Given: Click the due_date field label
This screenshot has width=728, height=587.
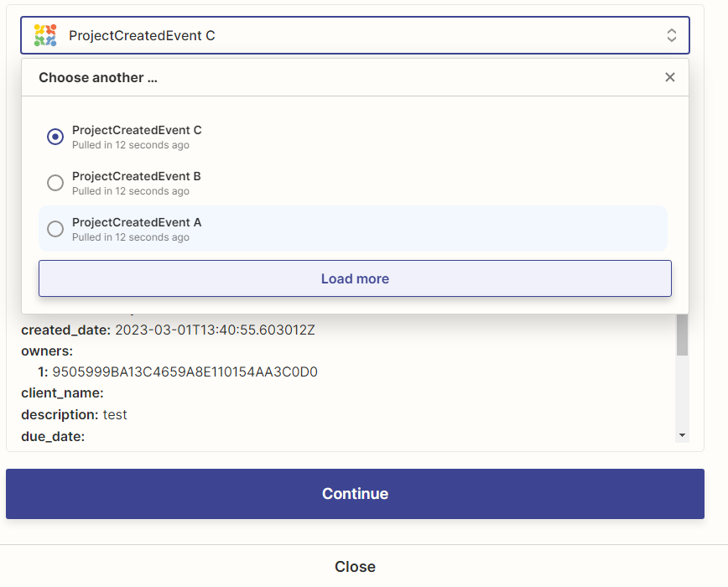Looking at the screenshot, I should (53, 436).
